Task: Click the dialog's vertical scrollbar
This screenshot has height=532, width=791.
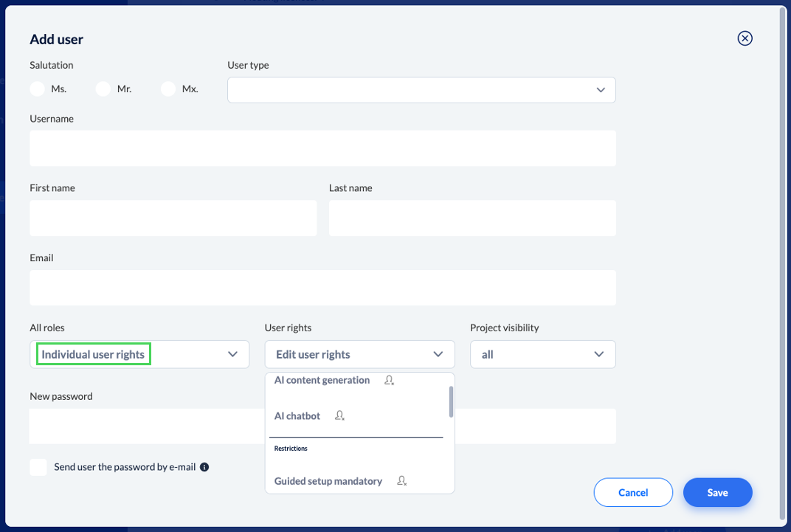Action: [x=782, y=262]
